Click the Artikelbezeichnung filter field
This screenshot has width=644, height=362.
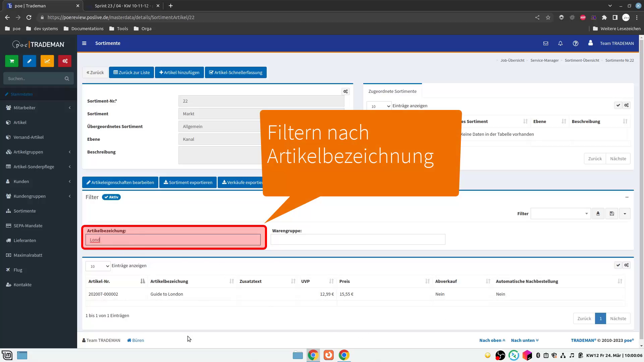(x=173, y=240)
